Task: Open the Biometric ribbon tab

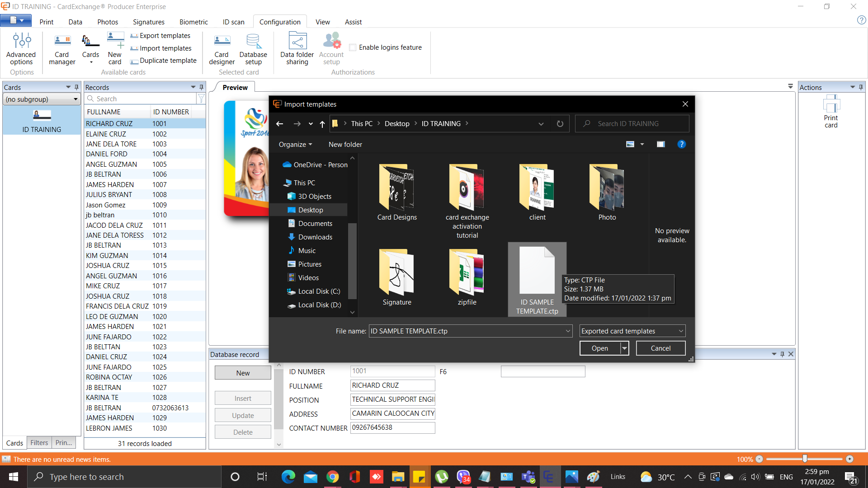Action: [x=193, y=22]
